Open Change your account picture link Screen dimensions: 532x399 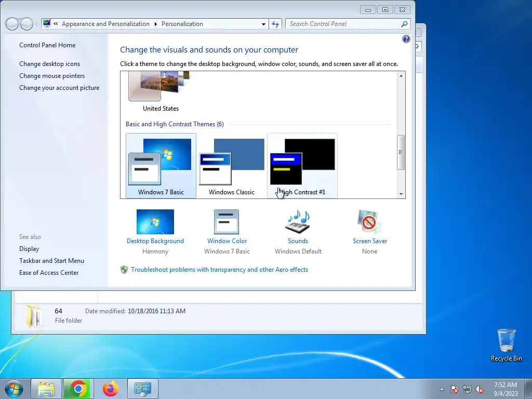click(x=59, y=87)
